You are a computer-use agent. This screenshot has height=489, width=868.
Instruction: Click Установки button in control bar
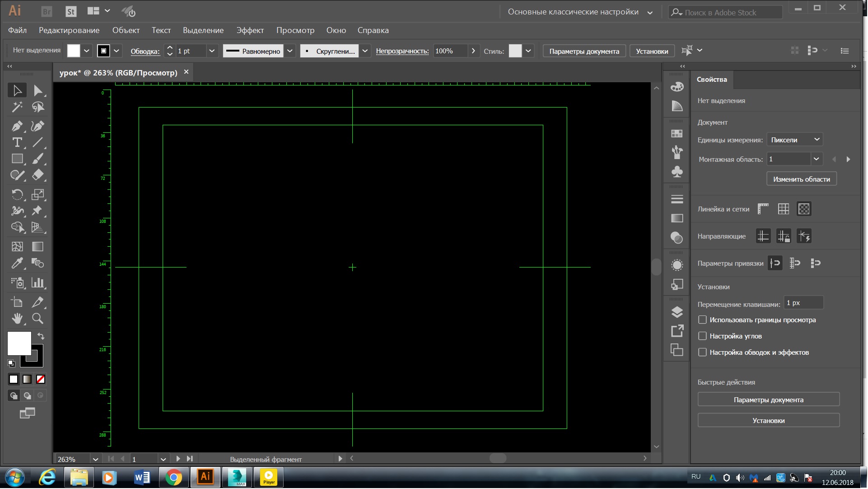[652, 51]
